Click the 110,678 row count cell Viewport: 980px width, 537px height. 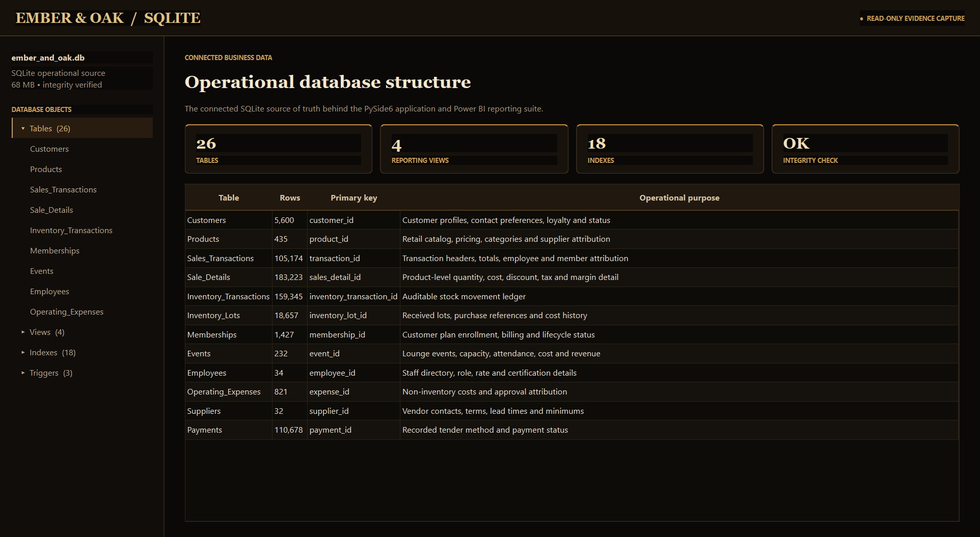[290, 430]
